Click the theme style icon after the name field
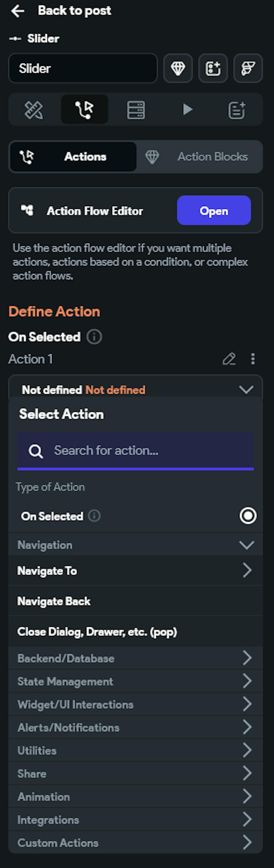 pos(248,68)
